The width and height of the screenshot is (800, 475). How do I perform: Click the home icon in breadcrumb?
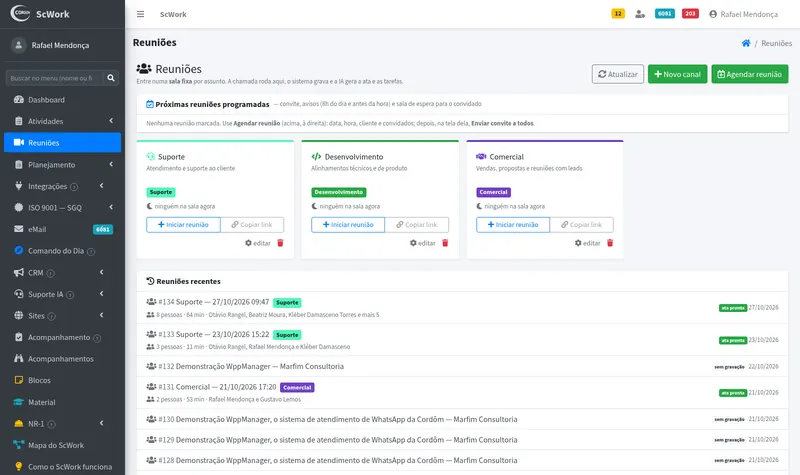point(746,43)
